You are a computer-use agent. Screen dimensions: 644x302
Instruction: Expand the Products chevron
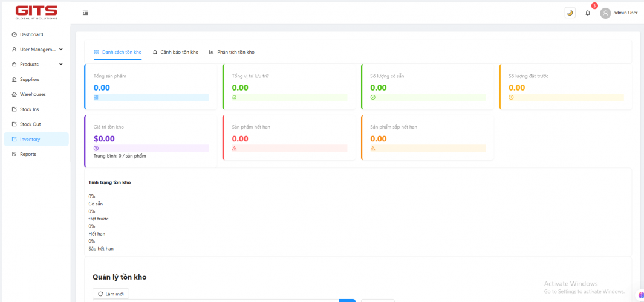coord(61,64)
